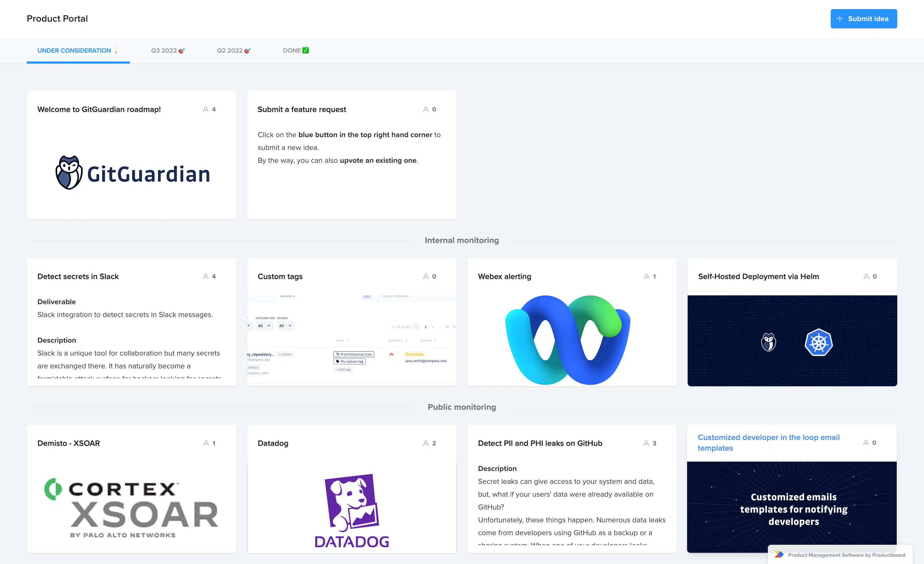Switch to the Q3 2022 tab
Image resolution: width=924 pixels, height=564 pixels.
168,51
